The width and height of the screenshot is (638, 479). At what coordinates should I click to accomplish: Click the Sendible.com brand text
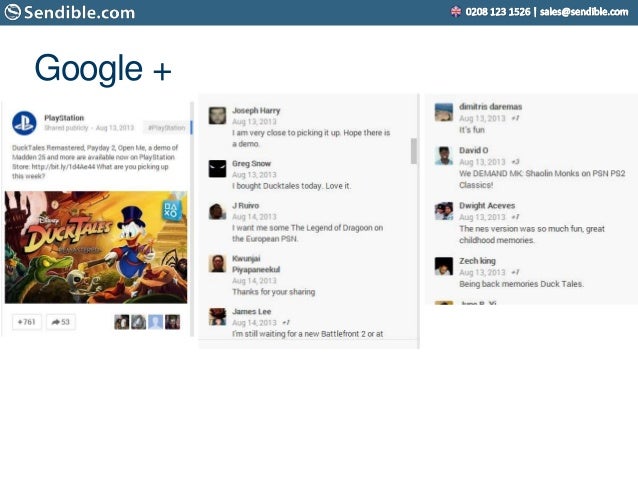coord(79,12)
